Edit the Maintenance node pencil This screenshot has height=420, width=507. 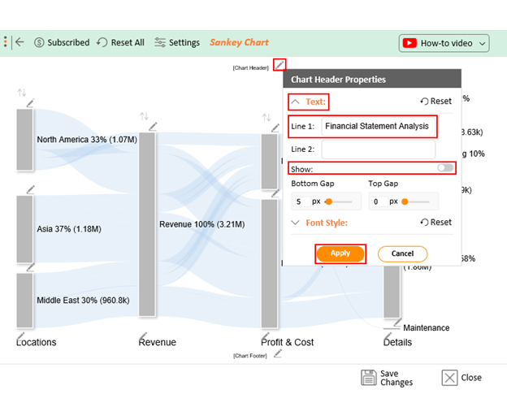pyautogui.click(x=397, y=323)
